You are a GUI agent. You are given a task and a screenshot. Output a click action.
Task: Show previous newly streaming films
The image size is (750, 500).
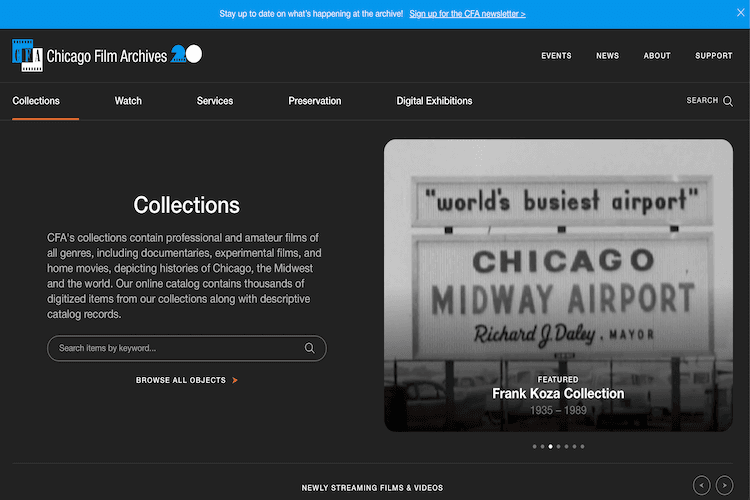point(702,485)
